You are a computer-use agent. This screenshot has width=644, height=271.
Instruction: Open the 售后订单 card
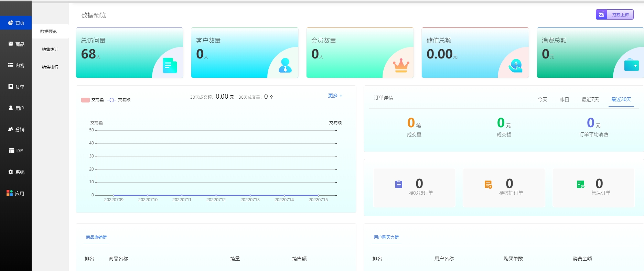click(x=594, y=187)
